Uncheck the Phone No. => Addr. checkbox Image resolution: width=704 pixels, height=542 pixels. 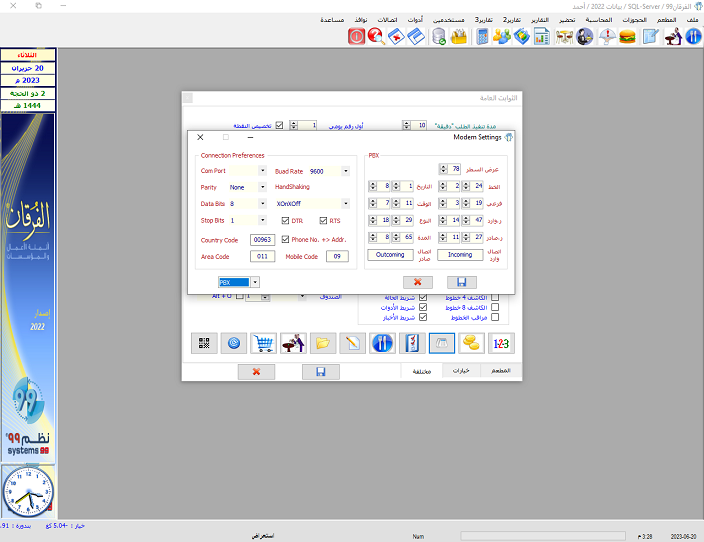click(x=285, y=239)
